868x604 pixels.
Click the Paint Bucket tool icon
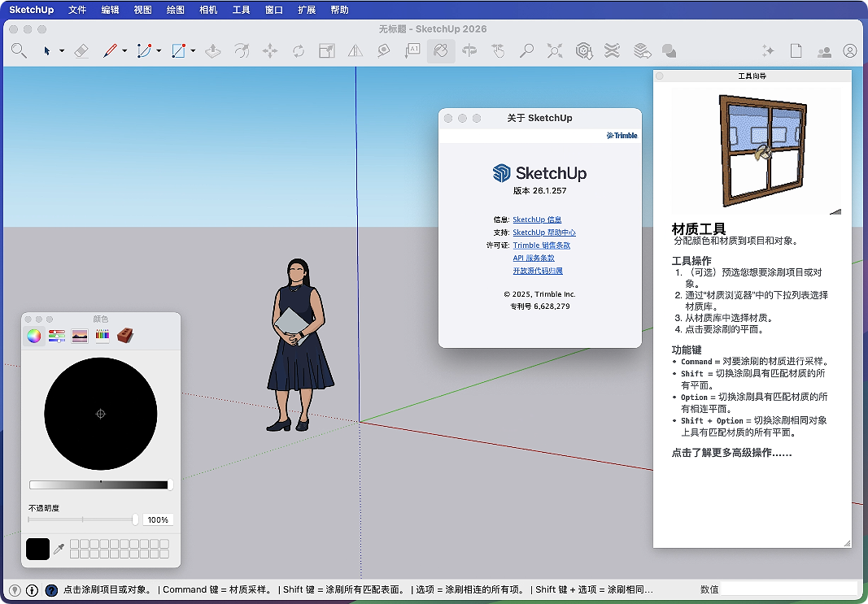pos(441,50)
